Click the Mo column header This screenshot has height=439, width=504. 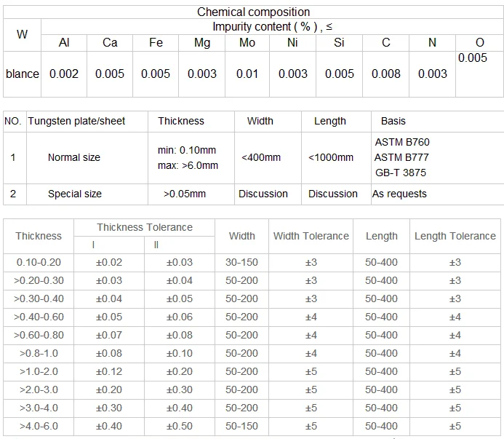pyautogui.click(x=247, y=43)
